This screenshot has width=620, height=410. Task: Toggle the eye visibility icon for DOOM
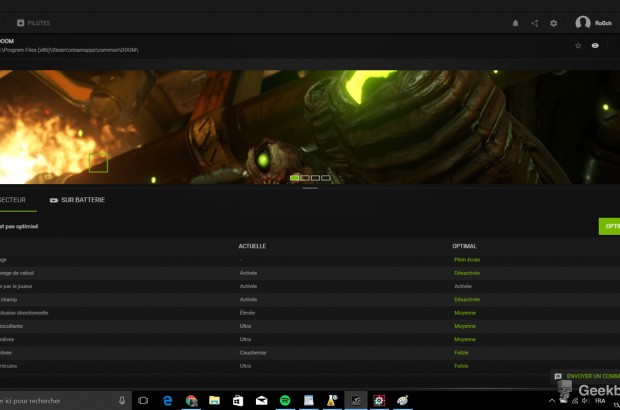click(596, 46)
